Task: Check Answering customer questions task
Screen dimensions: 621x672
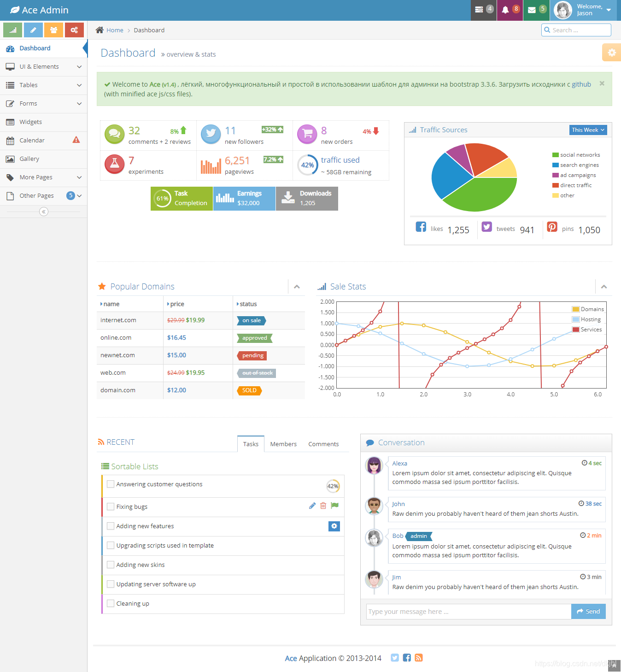Action: (x=111, y=484)
